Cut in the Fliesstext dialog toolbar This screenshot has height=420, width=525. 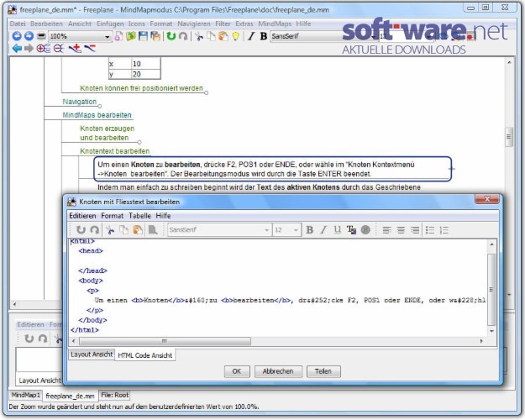pyautogui.click(x=110, y=230)
